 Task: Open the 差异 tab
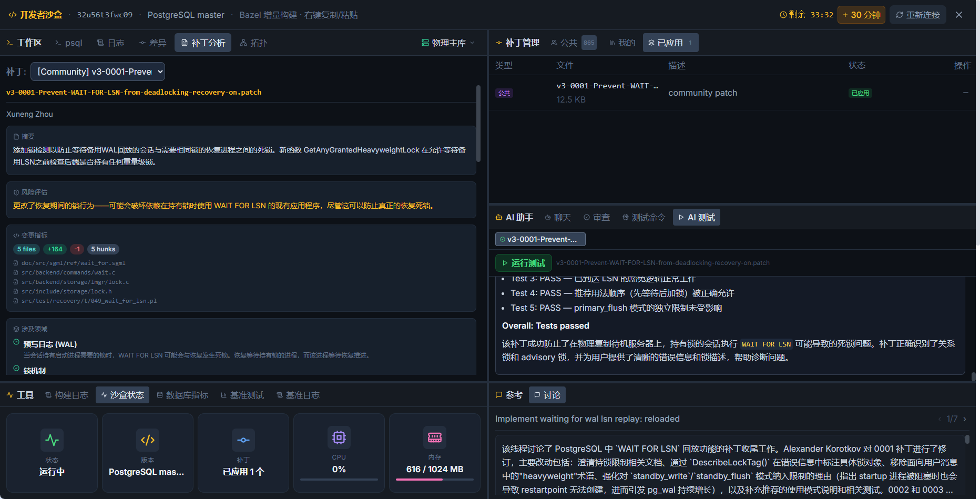point(152,43)
